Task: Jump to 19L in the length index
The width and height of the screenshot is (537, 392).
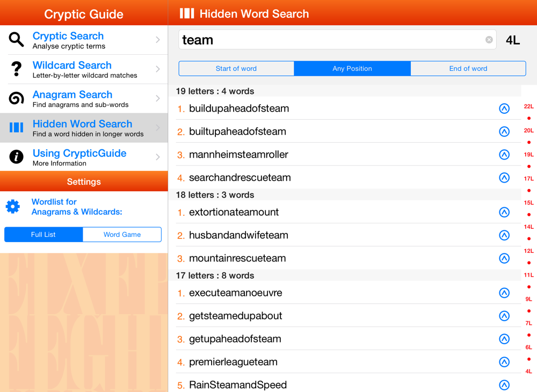Action: (529, 155)
